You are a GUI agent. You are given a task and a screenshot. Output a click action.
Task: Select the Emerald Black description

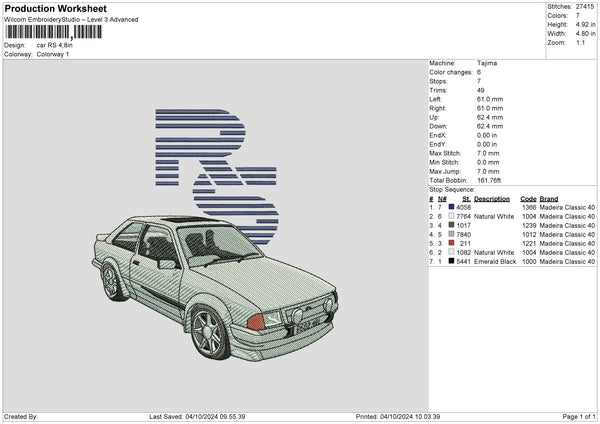[x=495, y=262]
